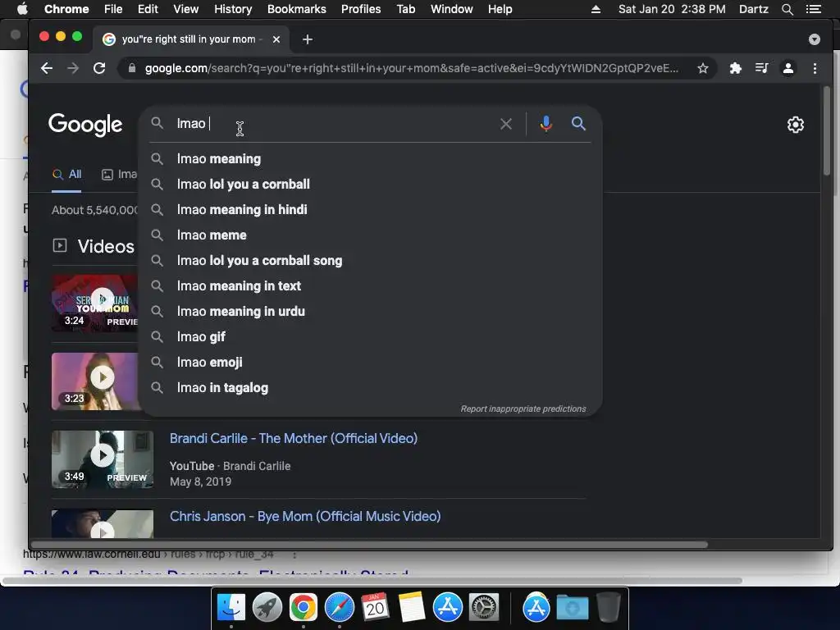Open the History menu
The image size is (840, 630).
[x=233, y=9]
